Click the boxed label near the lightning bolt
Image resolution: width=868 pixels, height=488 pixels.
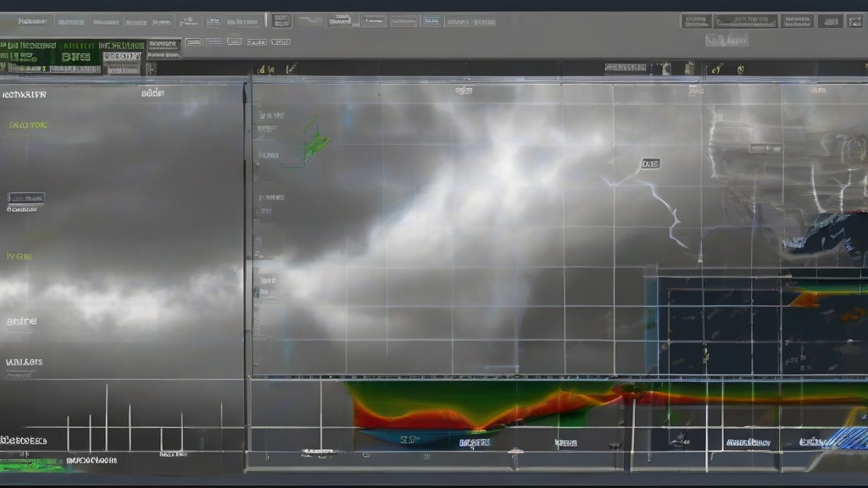click(650, 164)
